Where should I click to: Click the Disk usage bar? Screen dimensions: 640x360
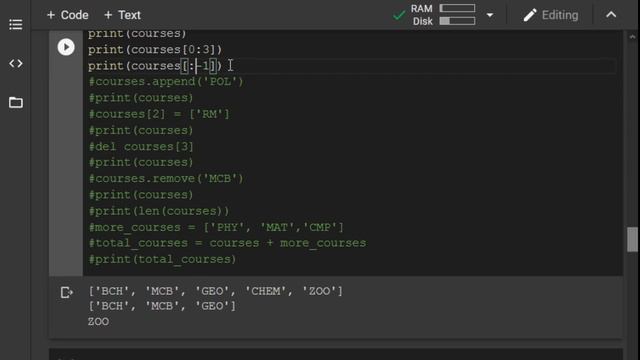pyautogui.click(x=457, y=21)
